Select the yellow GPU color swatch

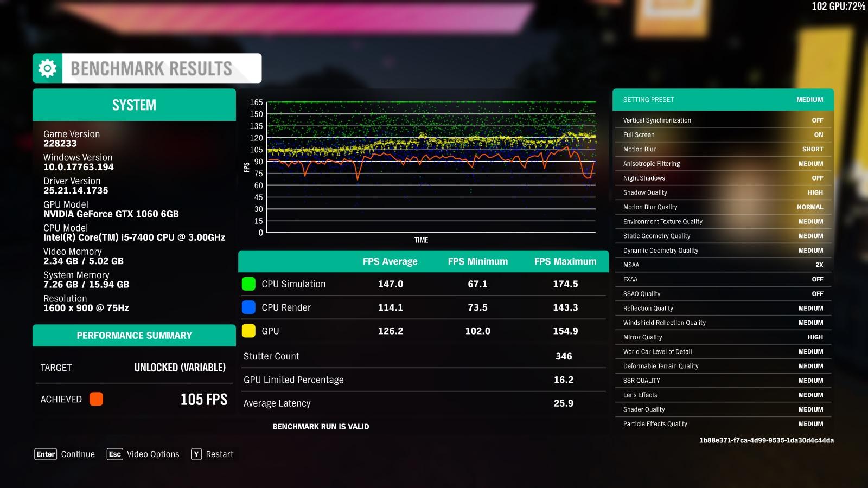pyautogui.click(x=248, y=331)
